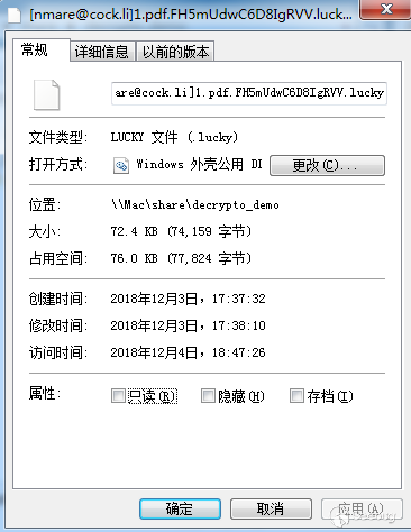
Task: Select the 以前的版本 tab
Action: click(x=175, y=52)
